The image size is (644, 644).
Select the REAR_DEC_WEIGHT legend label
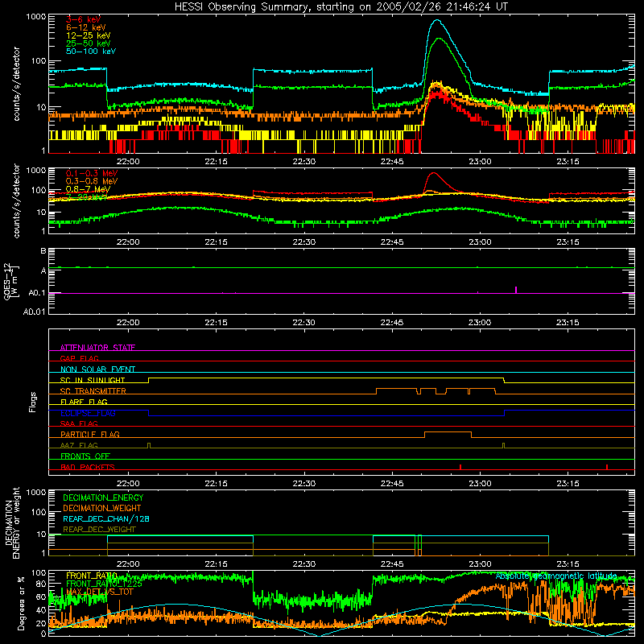pyautogui.click(x=99, y=530)
